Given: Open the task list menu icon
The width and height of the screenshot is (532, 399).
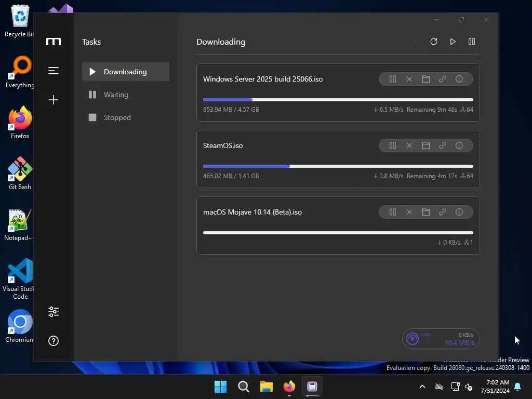Looking at the screenshot, I should [54, 71].
